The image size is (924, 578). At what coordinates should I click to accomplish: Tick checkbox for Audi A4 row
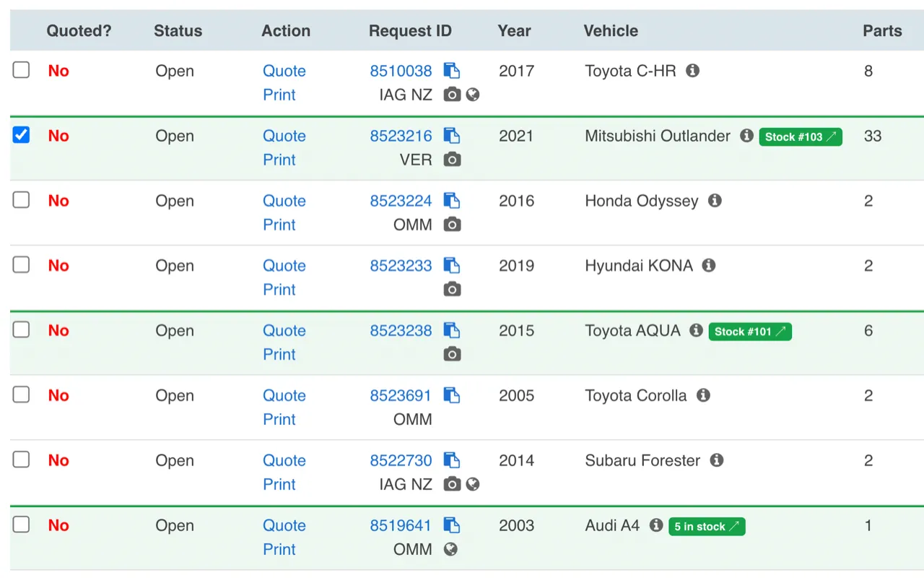(x=22, y=525)
